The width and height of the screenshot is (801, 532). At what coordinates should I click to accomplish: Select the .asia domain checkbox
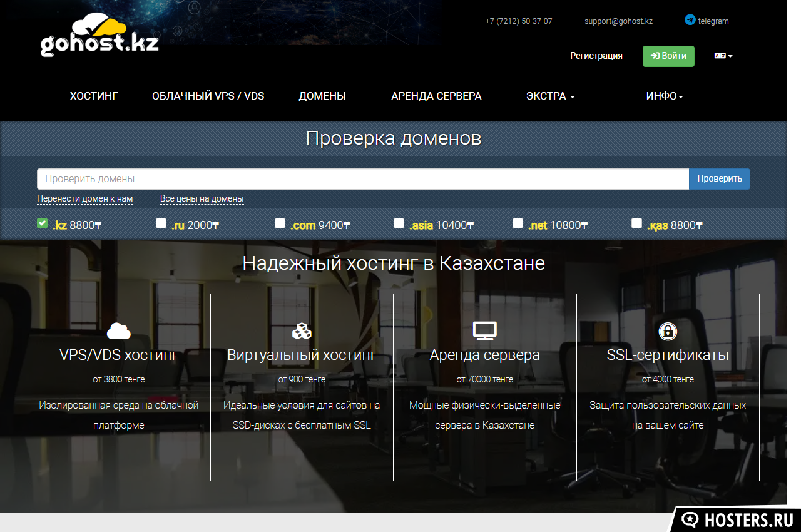pyautogui.click(x=399, y=223)
